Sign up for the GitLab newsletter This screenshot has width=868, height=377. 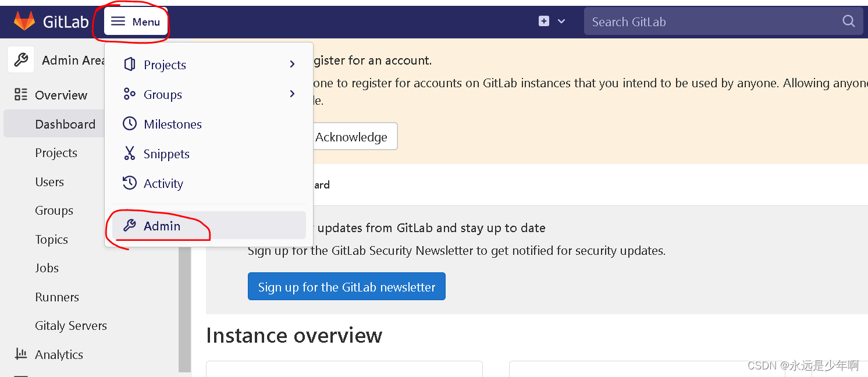[x=346, y=287]
